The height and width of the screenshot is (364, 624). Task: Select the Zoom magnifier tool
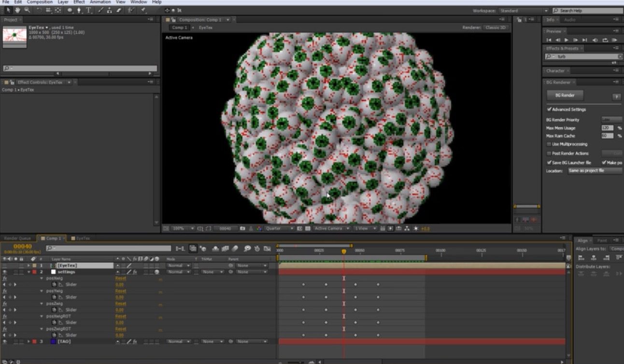(27, 10)
